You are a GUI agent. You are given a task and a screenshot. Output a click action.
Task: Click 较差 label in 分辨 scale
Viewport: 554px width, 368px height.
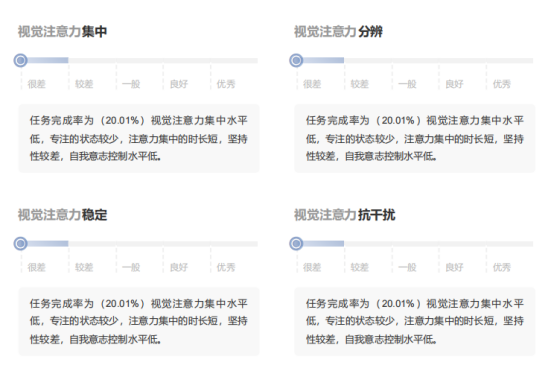tap(360, 84)
